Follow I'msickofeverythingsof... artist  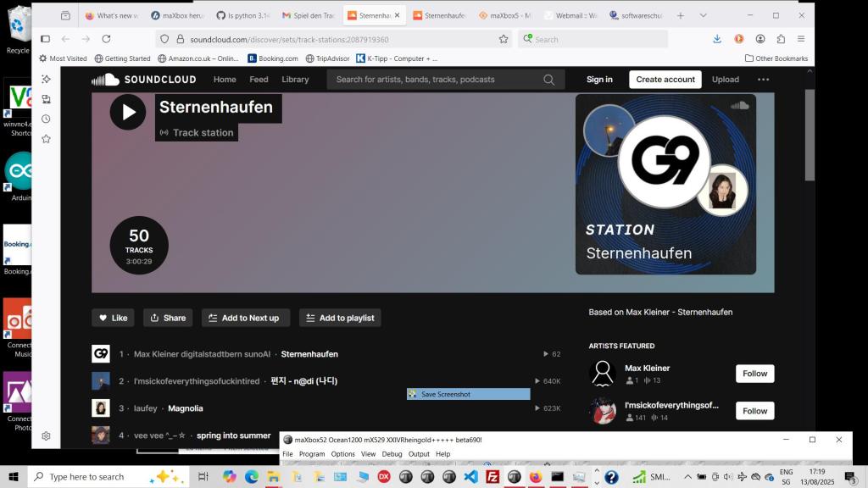[754, 411]
